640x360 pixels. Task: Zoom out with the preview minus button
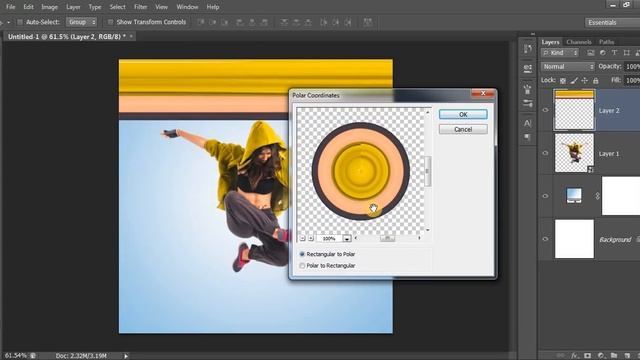tap(302, 238)
